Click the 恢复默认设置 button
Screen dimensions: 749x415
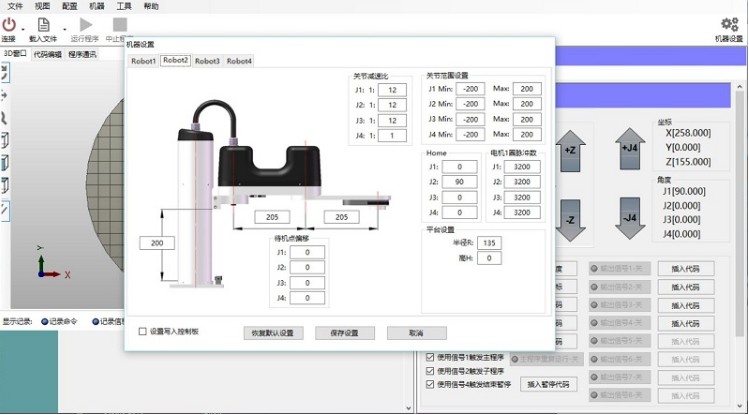pyautogui.click(x=273, y=333)
